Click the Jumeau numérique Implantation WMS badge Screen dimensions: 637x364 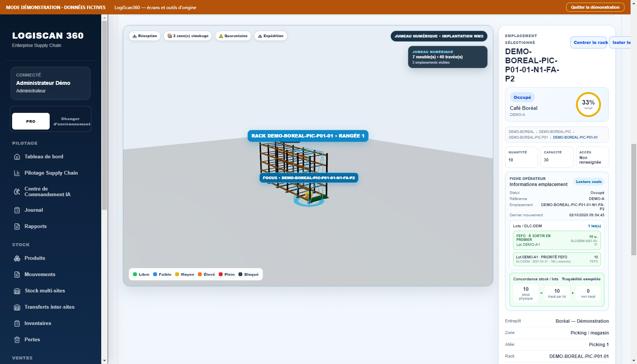click(x=439, y=36)
